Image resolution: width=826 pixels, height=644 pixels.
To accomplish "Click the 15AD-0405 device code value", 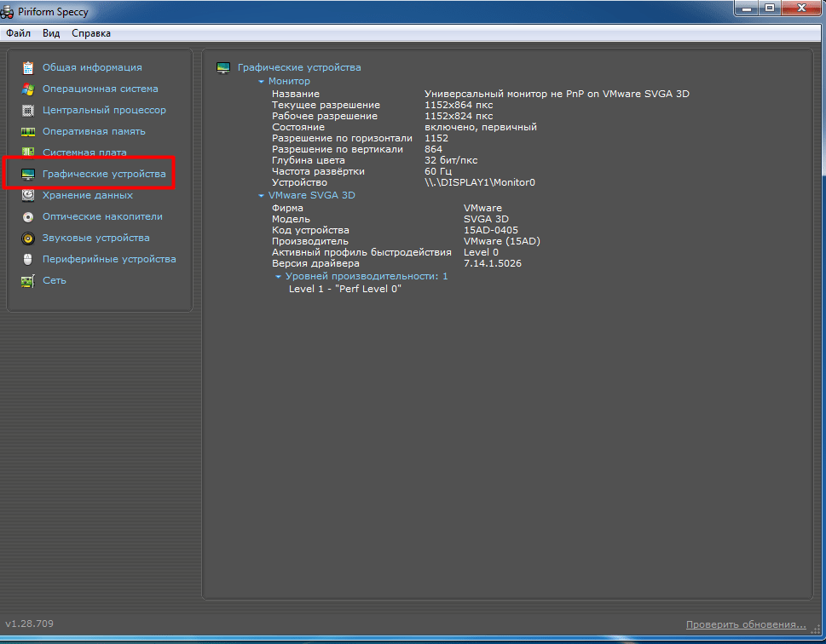I will point(491,230).
